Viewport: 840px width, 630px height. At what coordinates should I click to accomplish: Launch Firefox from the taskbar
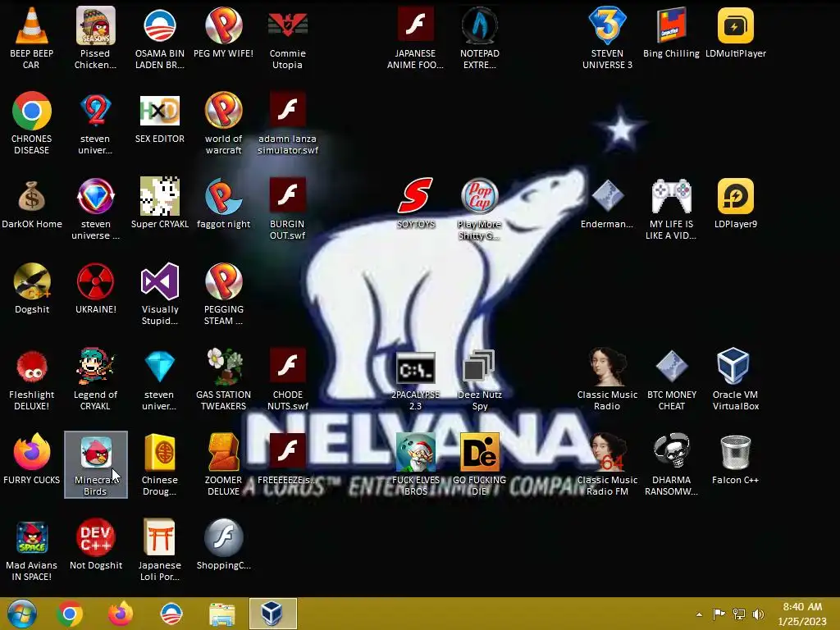tap(121, 614)
